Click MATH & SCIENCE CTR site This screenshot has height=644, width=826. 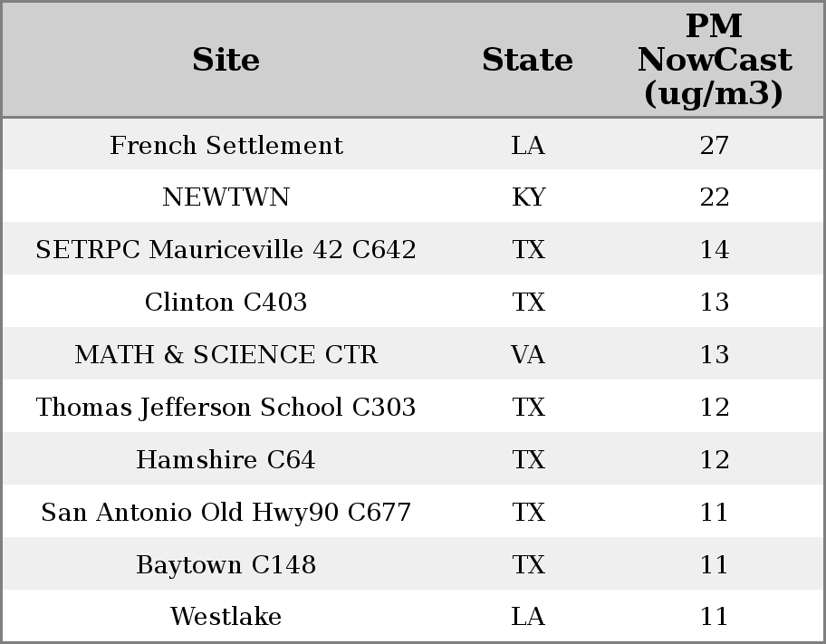point(226,354)
